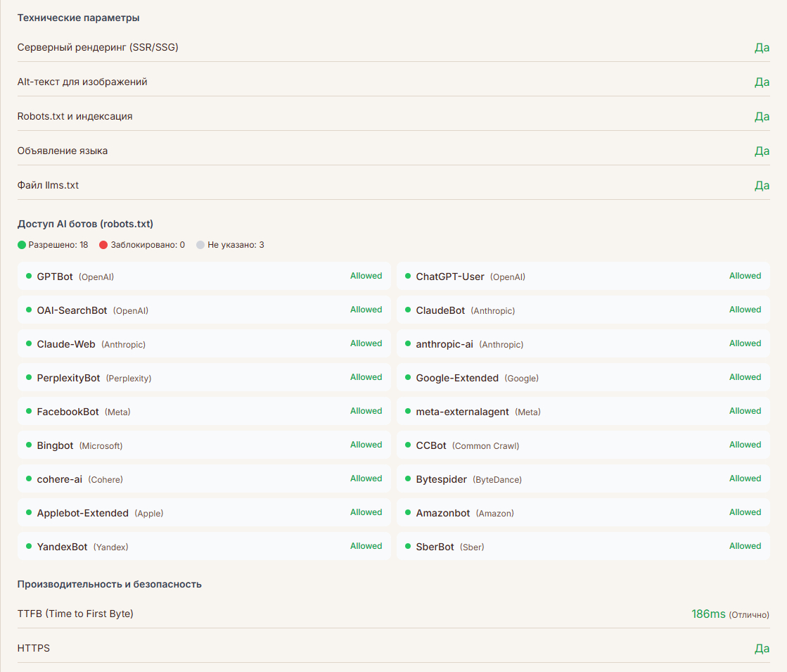Click the 186ms TTFB value

pos(708,614)
